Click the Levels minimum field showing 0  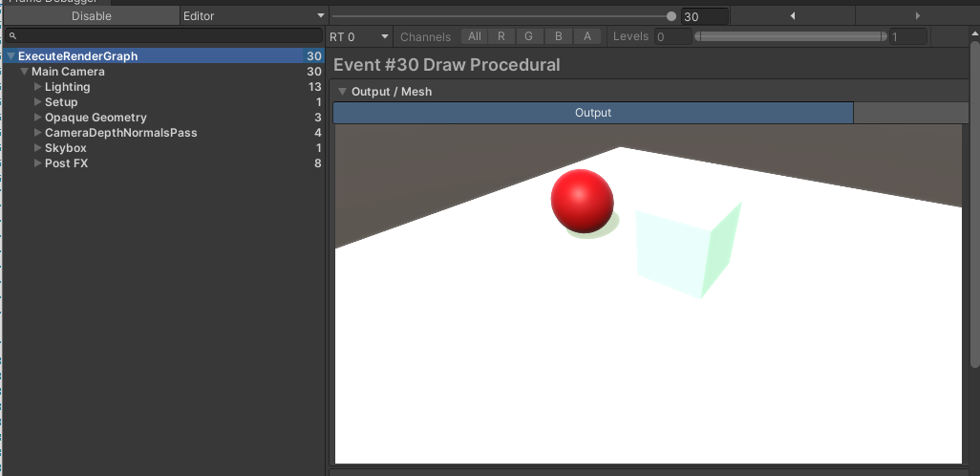pyautogui.click(x=673, y=37)
